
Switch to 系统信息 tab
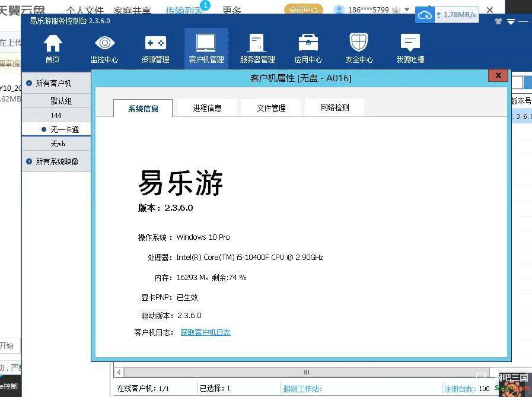143,109
